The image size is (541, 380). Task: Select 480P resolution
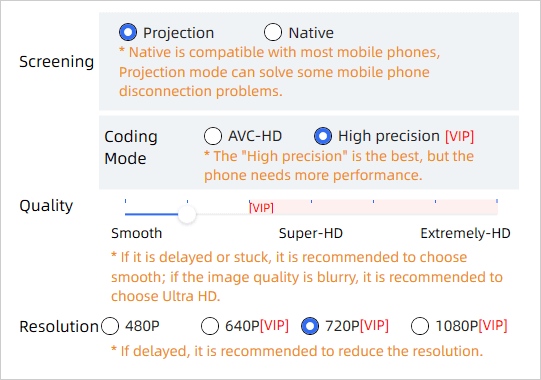click(x=110, y=326)
